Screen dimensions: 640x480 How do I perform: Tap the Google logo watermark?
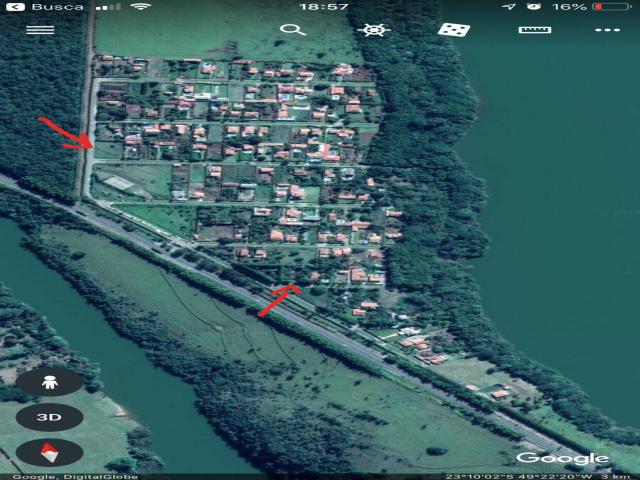tap(562, 458)
